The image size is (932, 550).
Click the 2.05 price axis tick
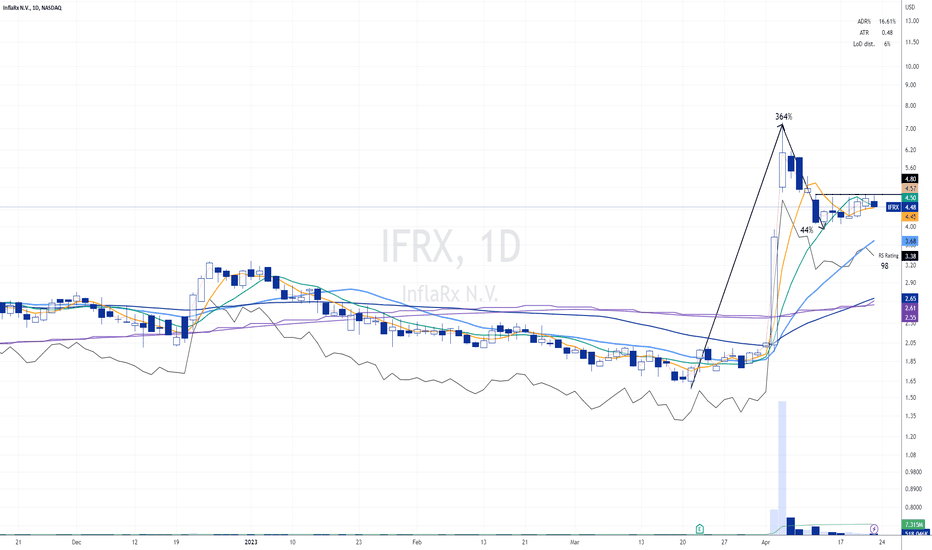tap(910, 342)
